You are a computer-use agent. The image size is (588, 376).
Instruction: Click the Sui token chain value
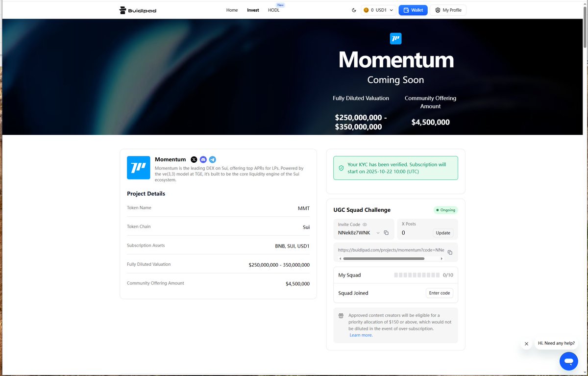click(x=306, y=227)
